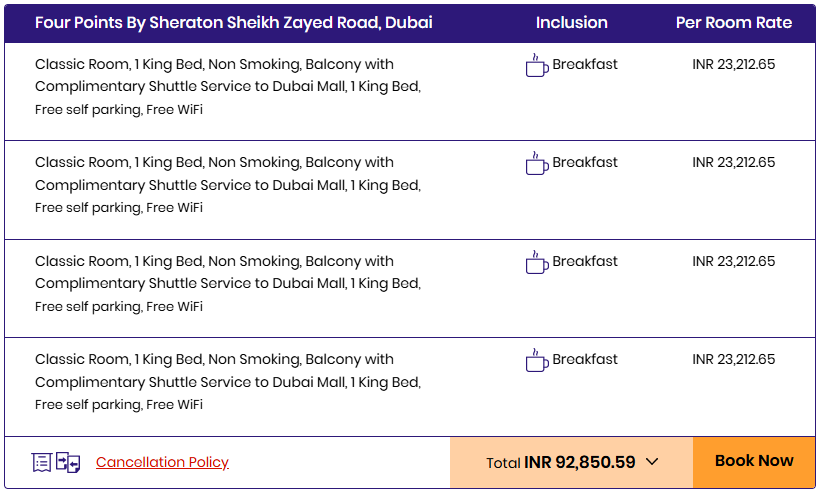Viewport: 820px width, 492px height.
Task: Open the Cancellation Policy link
Action: (x=162, y=462)
